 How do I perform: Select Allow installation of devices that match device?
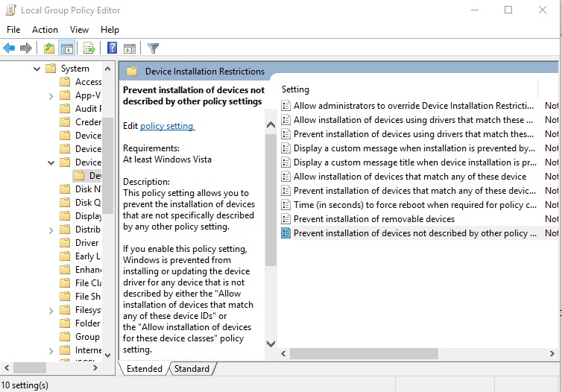(x=410, y=177)
